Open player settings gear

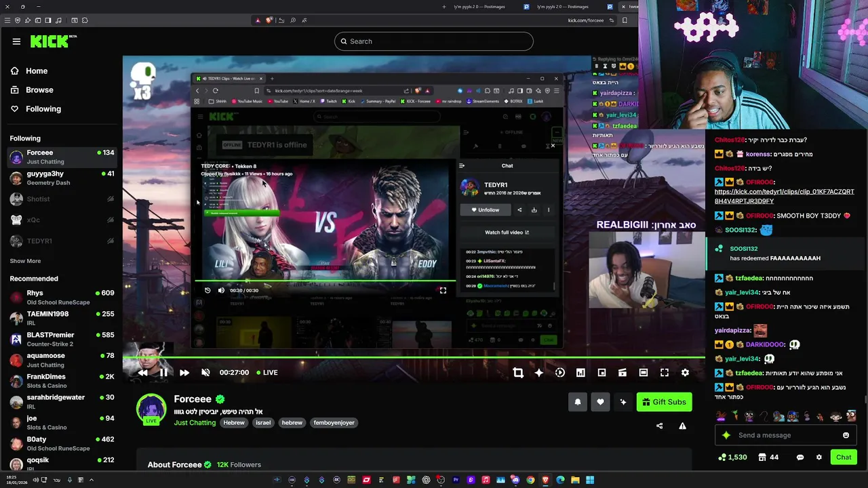pyautogui.click(x=685, y=372)
